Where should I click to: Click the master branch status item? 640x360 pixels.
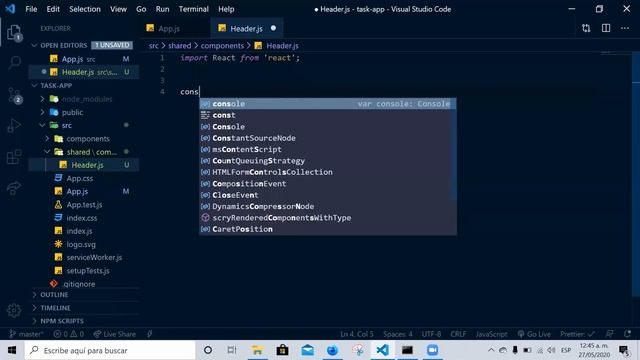pyautogui.click(x=26, y=334)
